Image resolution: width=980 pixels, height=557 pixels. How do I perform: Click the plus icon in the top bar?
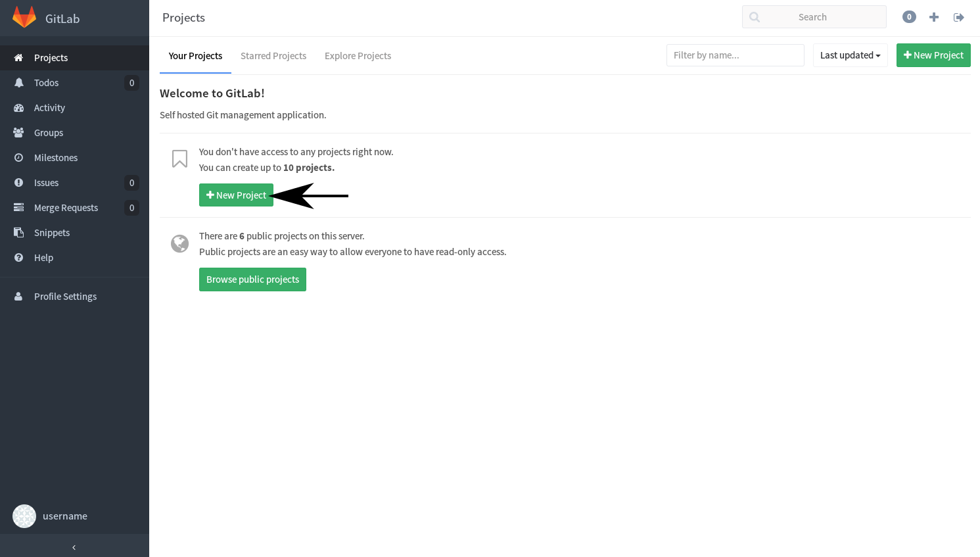pyautogui.click(x=934, y=17)
